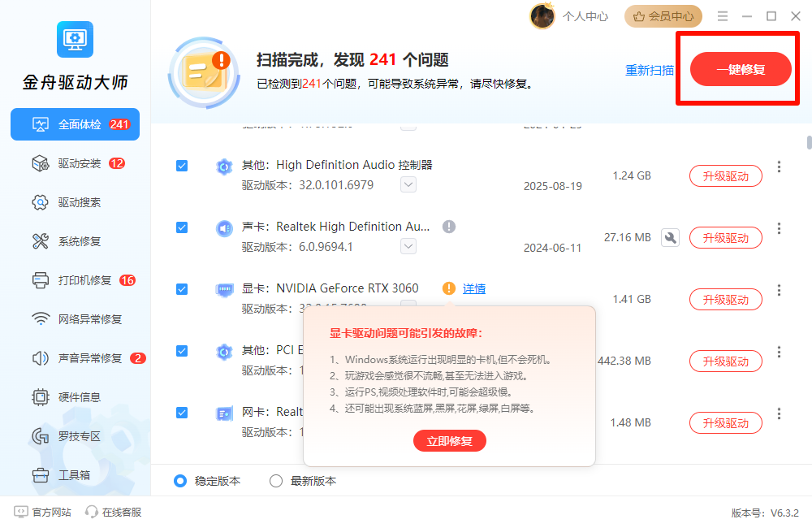Screen dimensions: 812x528
Task: Upgrade driver for High Definition Audio controller
Action: 725,176
